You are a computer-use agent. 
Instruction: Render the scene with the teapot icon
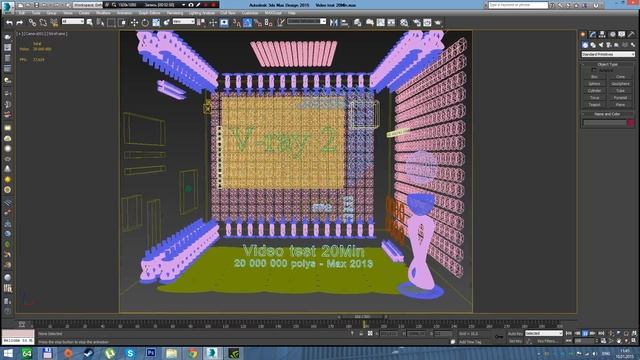(x=438, y=23)
